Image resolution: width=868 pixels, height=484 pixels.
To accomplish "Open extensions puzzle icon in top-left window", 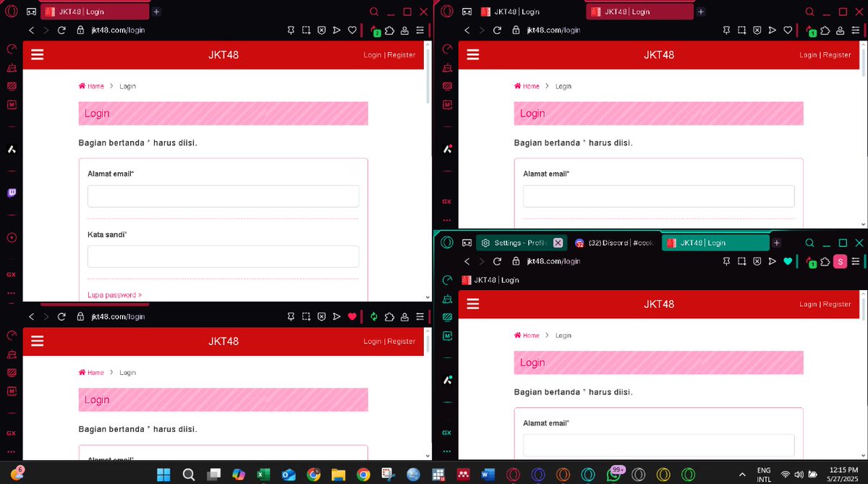I will [390, 30].
